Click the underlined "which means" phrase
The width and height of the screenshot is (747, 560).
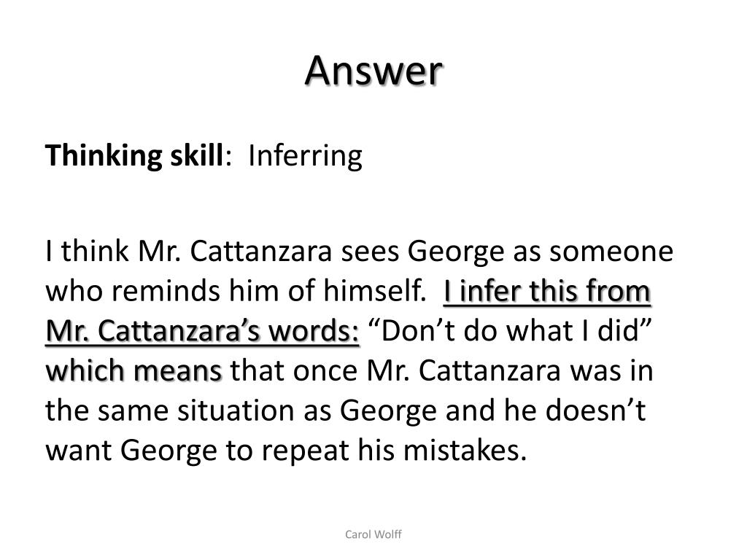[x=134, y=370]
